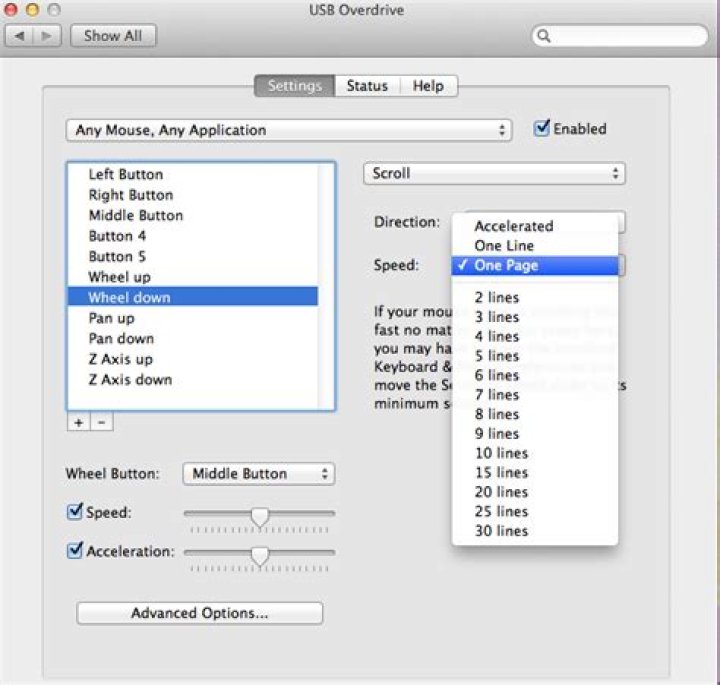Choose 8 lines scroll speed
The height and width of the screenshot is (685, 720).
click(x=535, y=414)
